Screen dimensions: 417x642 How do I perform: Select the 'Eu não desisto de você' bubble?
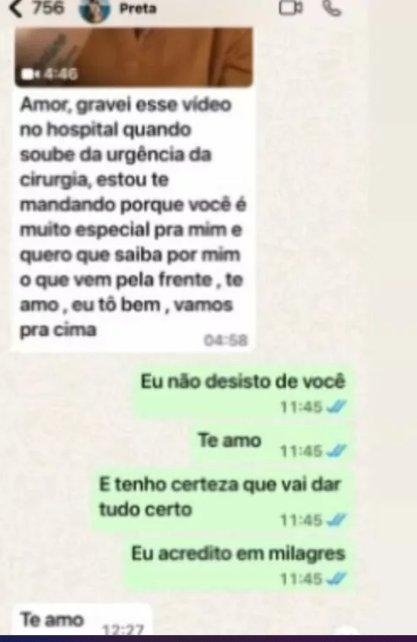(x=244, y=392)
